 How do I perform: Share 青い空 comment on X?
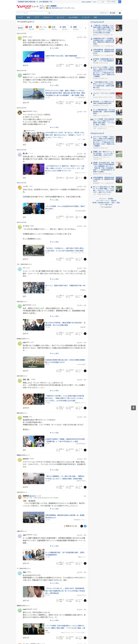pos(85,178)
